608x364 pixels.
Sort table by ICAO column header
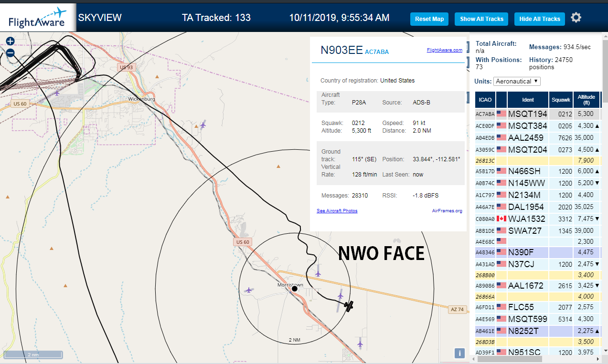(485, 100)
